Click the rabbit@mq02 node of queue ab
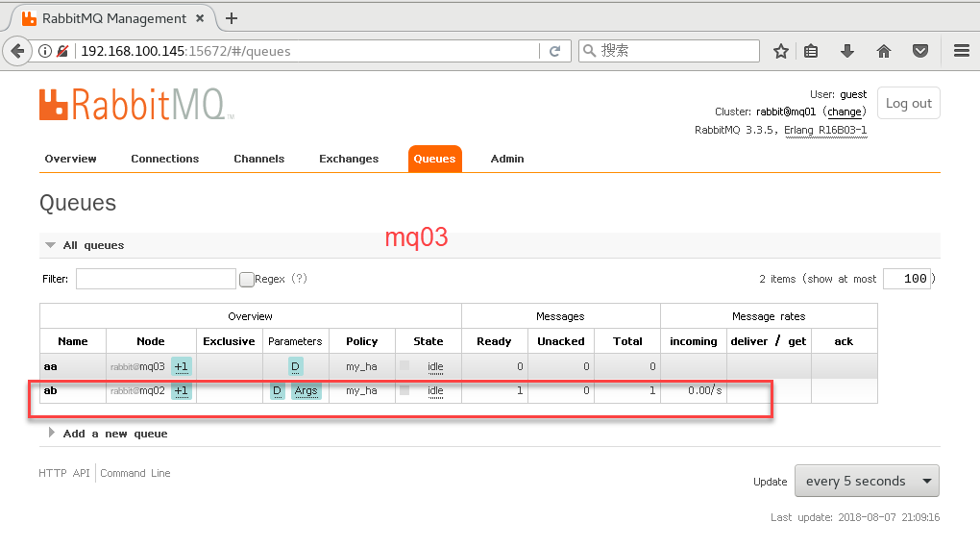 click(x=137, y=390)
